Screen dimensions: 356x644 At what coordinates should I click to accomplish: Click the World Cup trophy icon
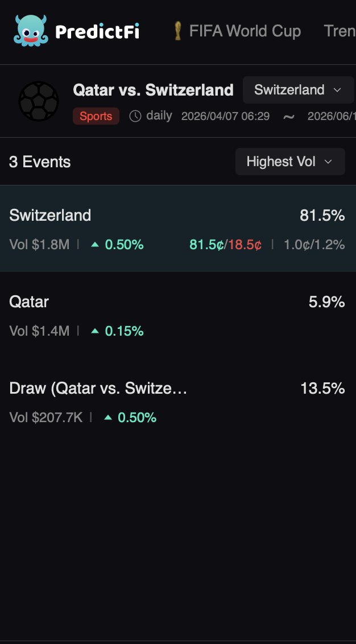(x=177, y=31)
